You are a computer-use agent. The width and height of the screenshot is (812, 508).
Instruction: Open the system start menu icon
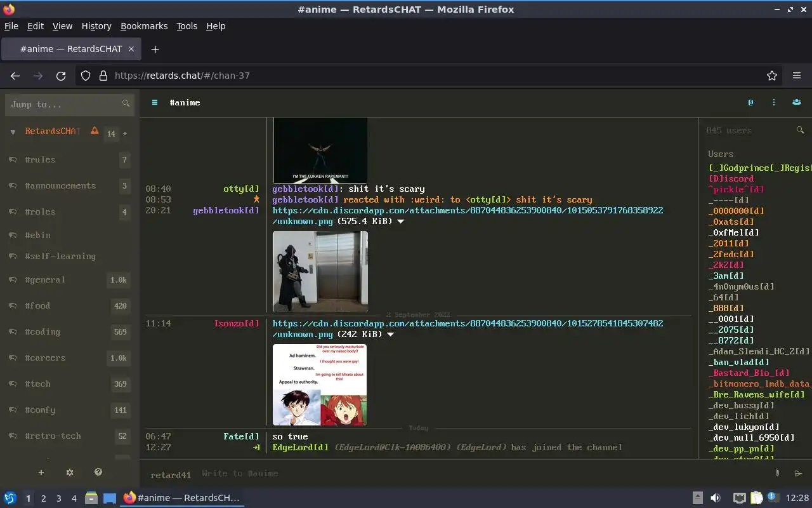point(10,498)
